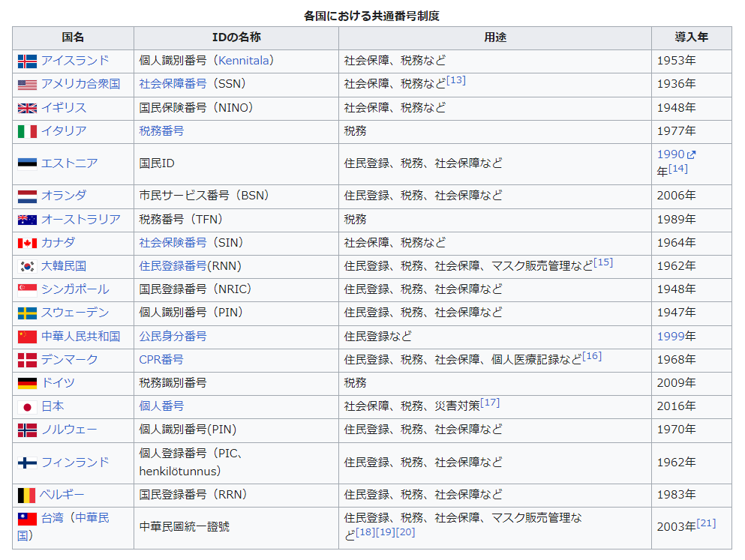Follow the 個人番号 link
This screenshot has width=745, height=560.
tap(161, 406)
